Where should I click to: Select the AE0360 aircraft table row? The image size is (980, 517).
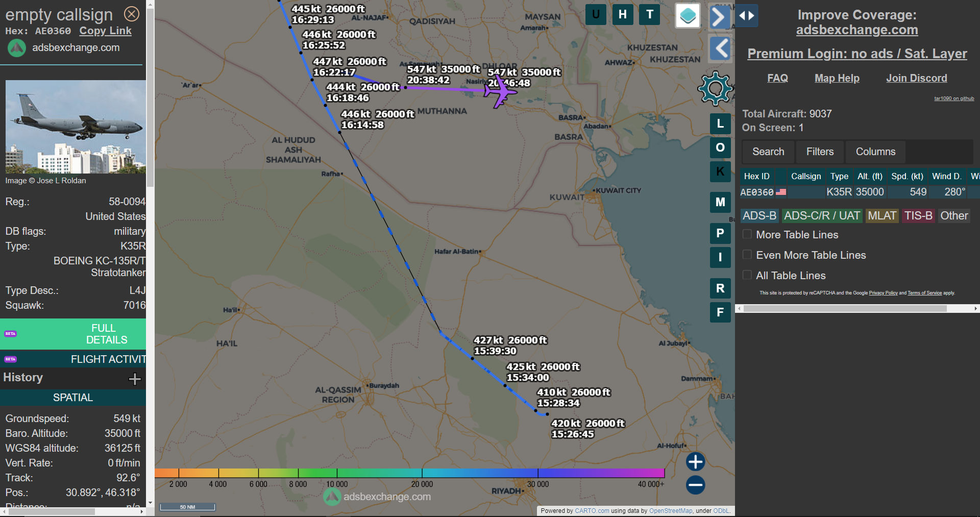[x=860, y=192]
